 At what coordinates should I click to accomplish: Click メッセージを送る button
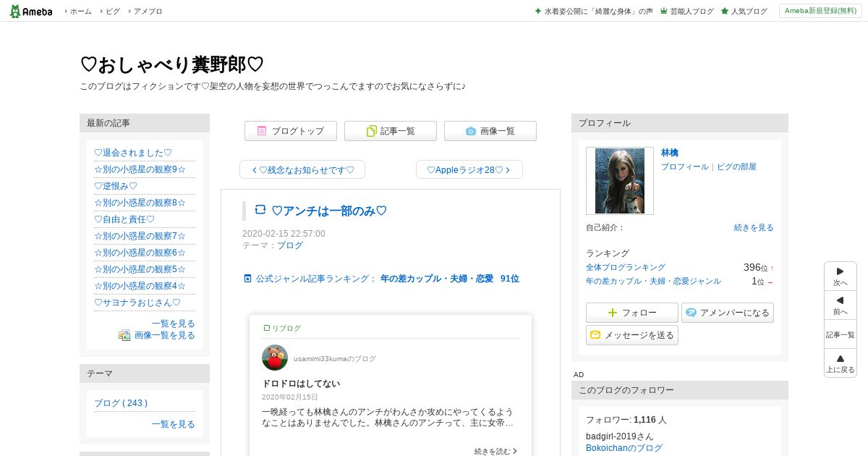point(632,335)
